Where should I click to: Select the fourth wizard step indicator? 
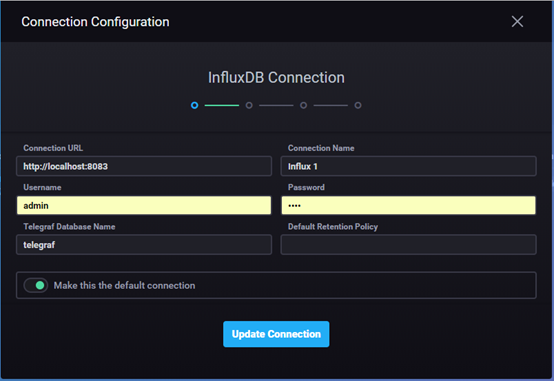click(x=358, y=105)
